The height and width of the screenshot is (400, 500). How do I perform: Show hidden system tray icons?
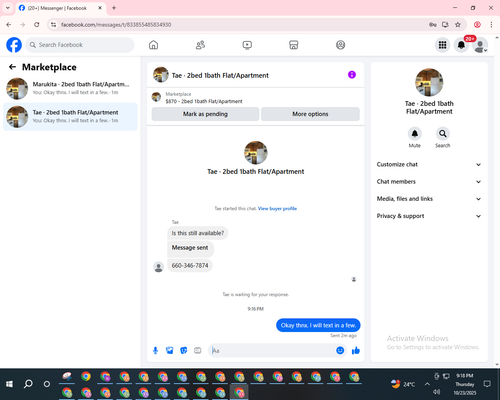pyautogui.click(x=427, y=384)
